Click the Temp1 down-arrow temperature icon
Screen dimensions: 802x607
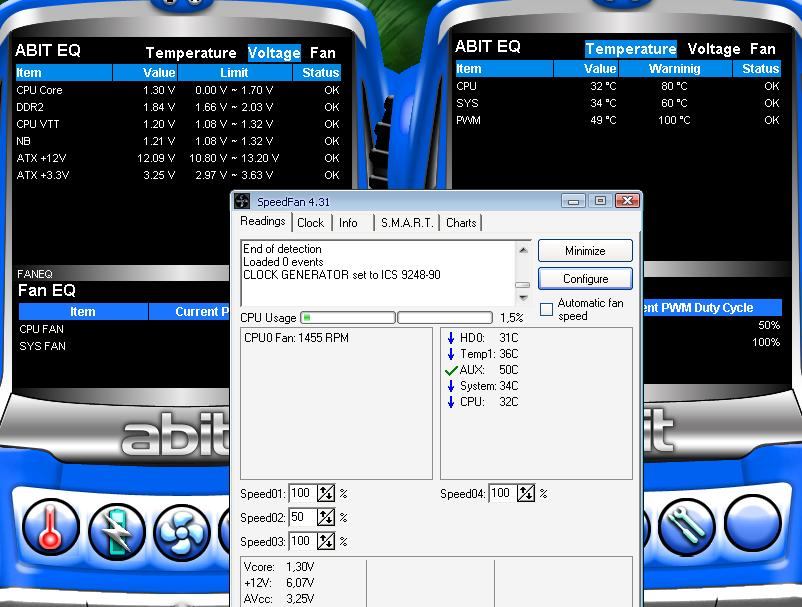[451, 354]
